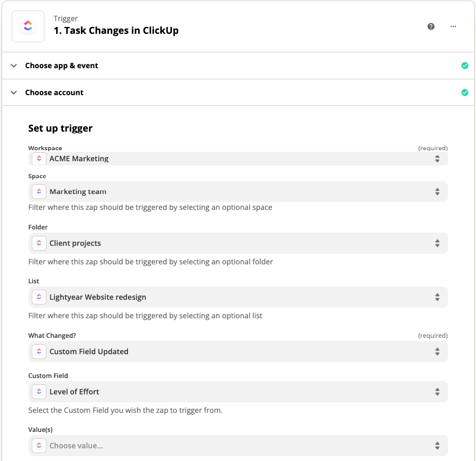Click the green checkmark on Choose app & event
This screenshot has width=476, height=461.
click(465, 66)
